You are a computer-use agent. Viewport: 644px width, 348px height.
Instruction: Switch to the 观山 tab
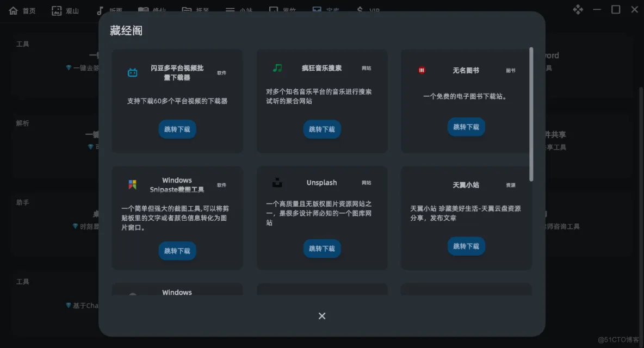pyautogui.click(x=65, y=11)
